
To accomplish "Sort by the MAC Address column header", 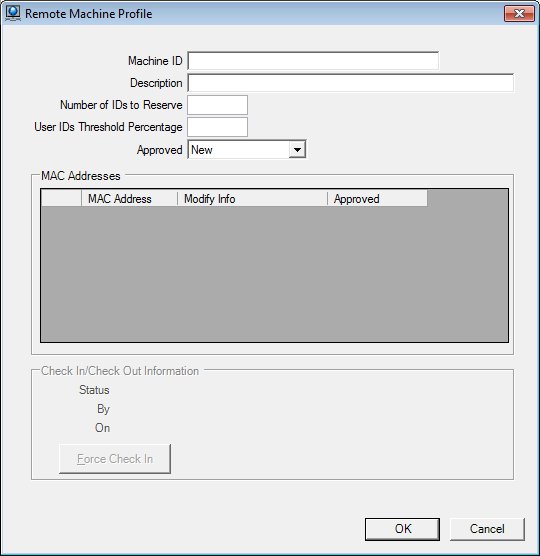I will pos(129,199).
